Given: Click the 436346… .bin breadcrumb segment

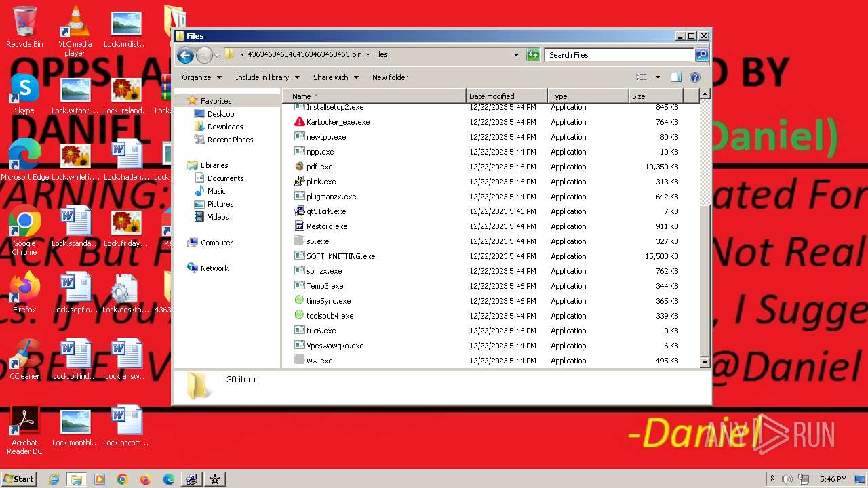Looking at the screenshot, I should coord(304,54).
